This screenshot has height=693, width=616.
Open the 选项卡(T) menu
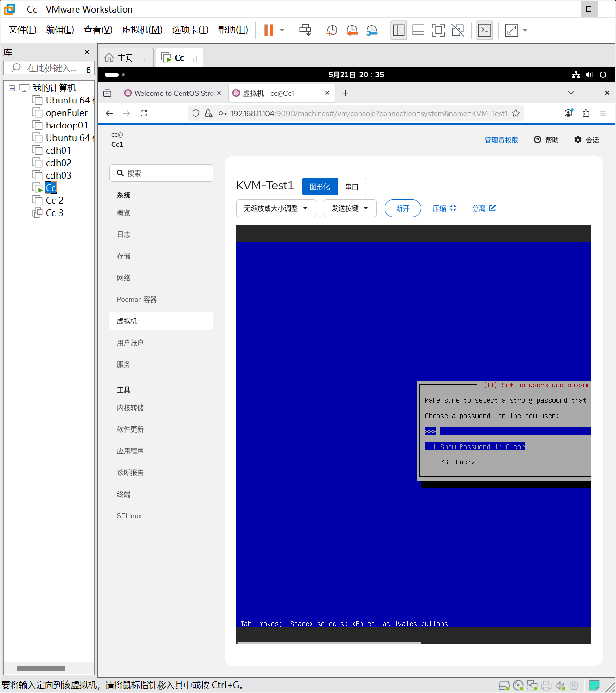tap(191, 30)
